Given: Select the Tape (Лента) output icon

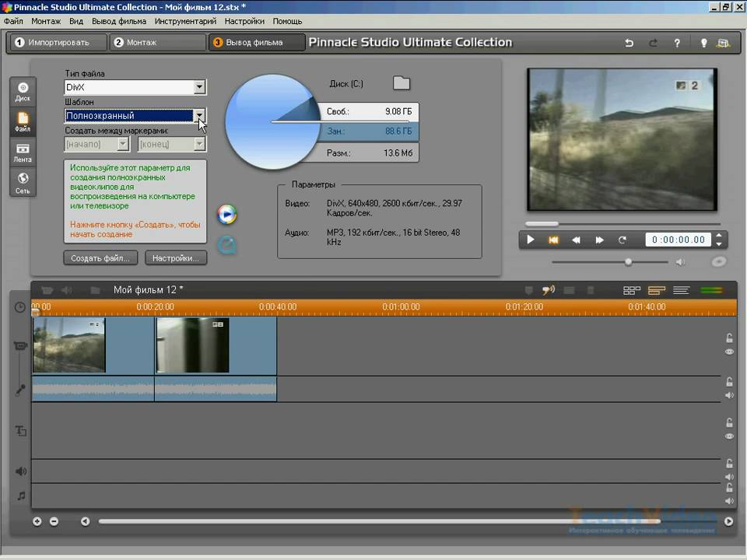Looking at the screenshot, I should [x=23, y=152].
